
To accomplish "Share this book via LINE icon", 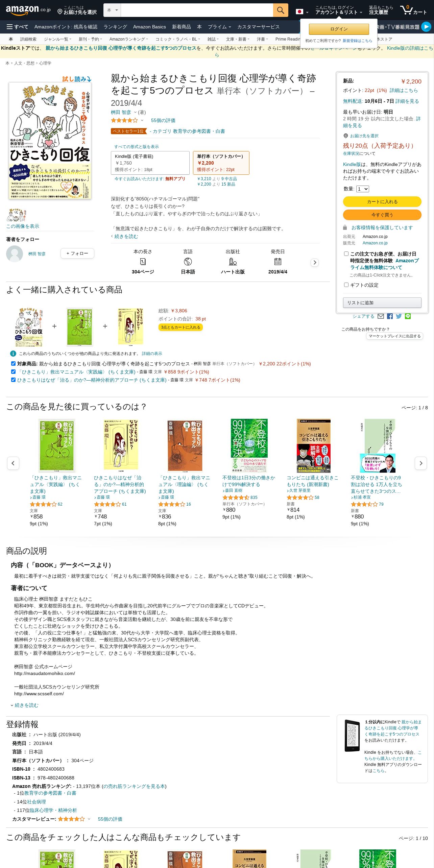I will click(x=408, y=316).
